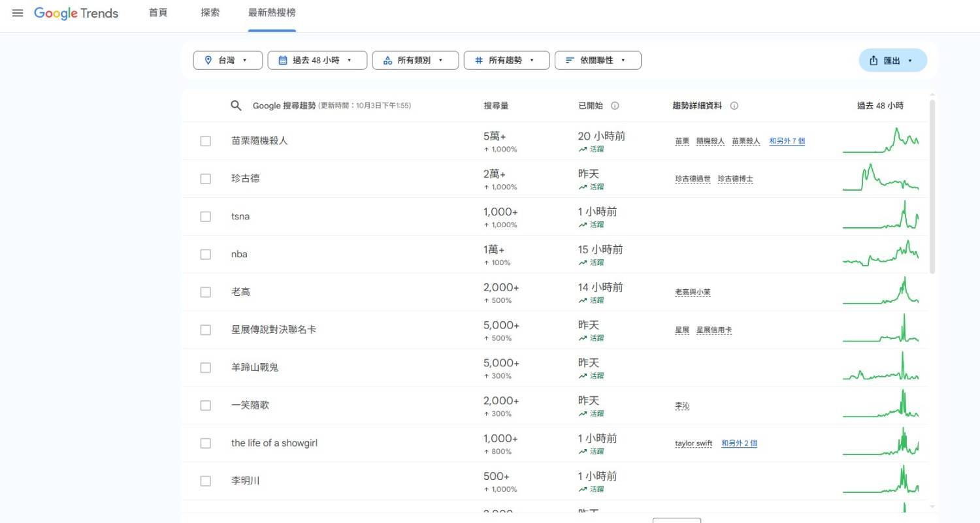980x523 pixels.
Task: Open the 台灣 location dropdown
Action: 227,60
